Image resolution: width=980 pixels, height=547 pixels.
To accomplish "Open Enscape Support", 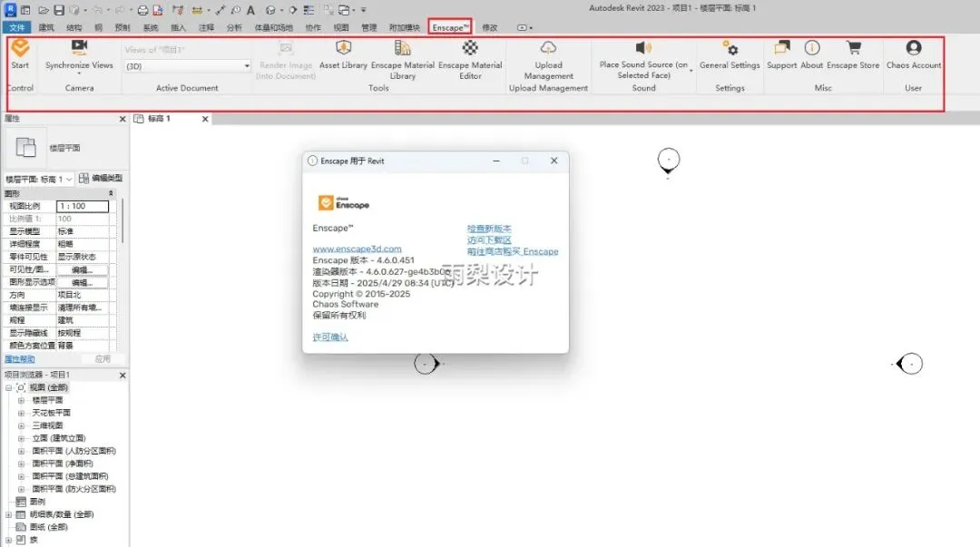I will coord(781,54).
